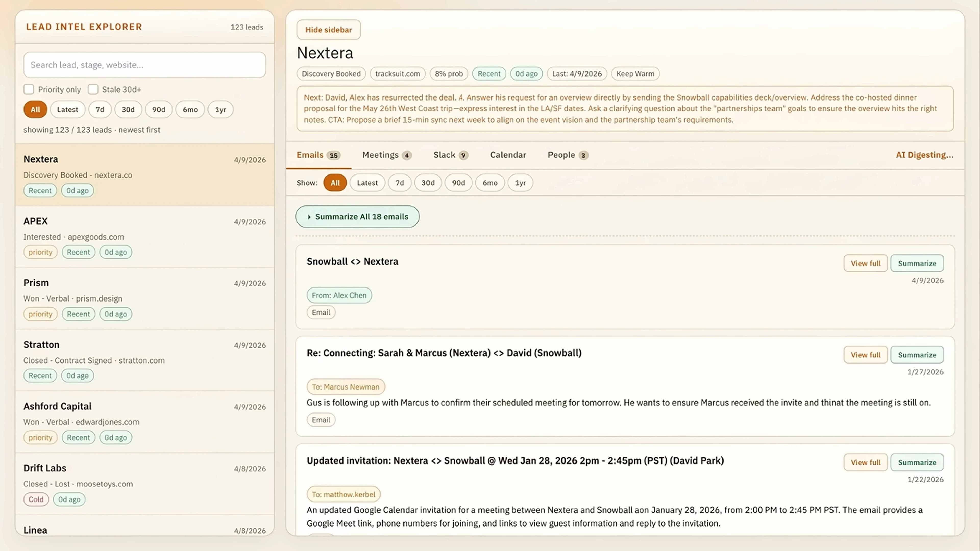
Task: Show emails from last 30d
Action: coord(428,183)
